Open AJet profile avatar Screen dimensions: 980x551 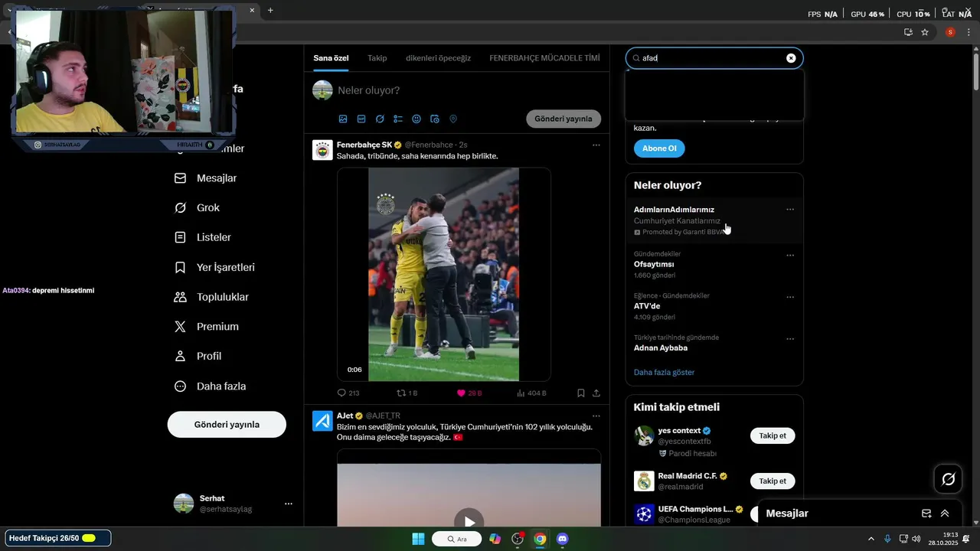click(322, 421)
